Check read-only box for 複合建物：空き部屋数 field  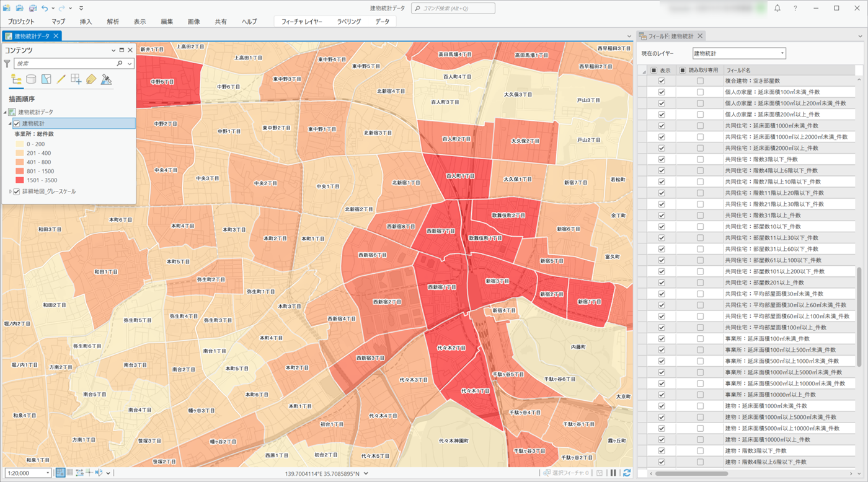coord(700,81)
